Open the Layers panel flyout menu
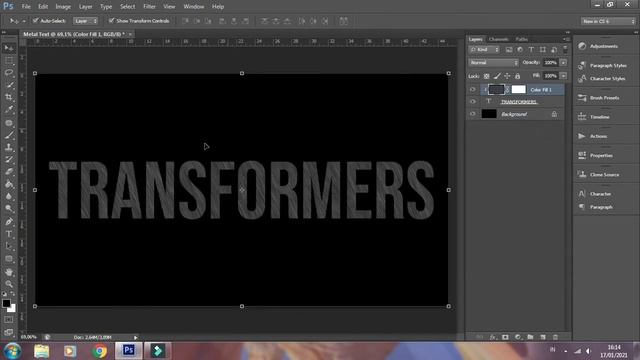This screenshot has height=360, width=640. (567, 40)
